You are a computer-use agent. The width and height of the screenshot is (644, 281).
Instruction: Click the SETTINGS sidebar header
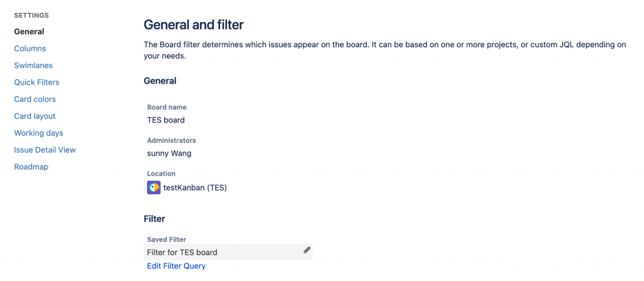coord(31,15)
